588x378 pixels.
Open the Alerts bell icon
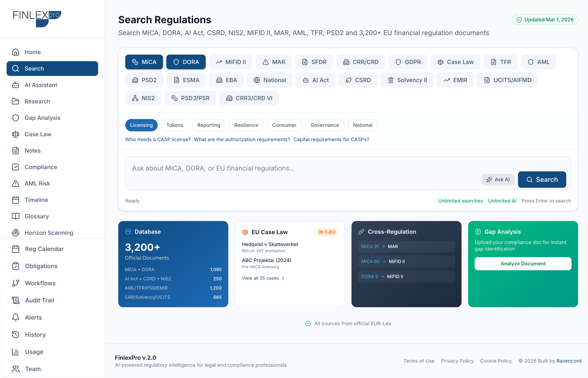[15, 318]
